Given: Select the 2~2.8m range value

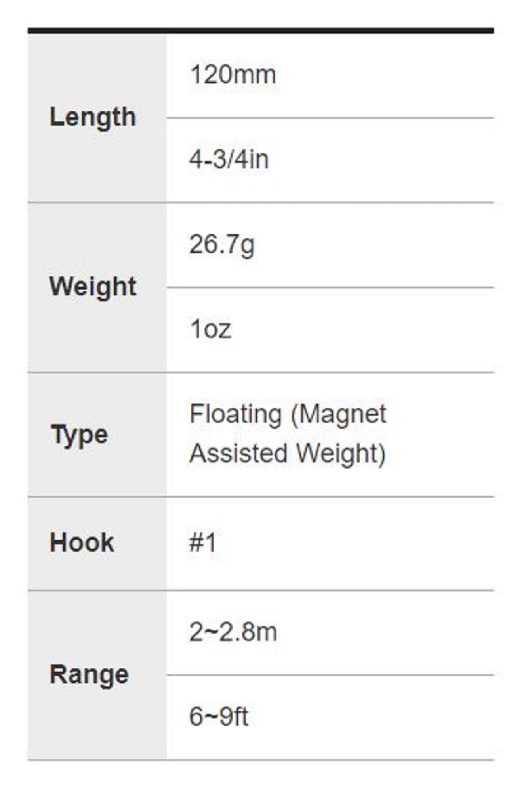Looking at the screenshot, I should 233,632.
